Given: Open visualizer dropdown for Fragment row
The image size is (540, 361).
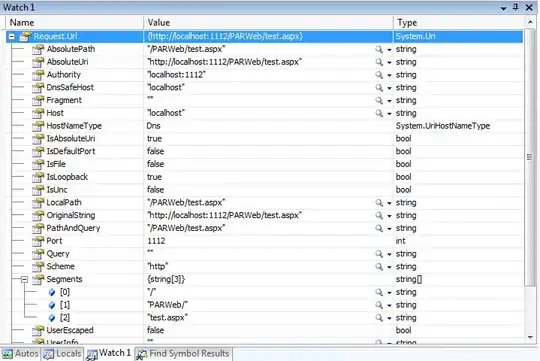Looking at the screenshot, I should (x=389, y=101).
